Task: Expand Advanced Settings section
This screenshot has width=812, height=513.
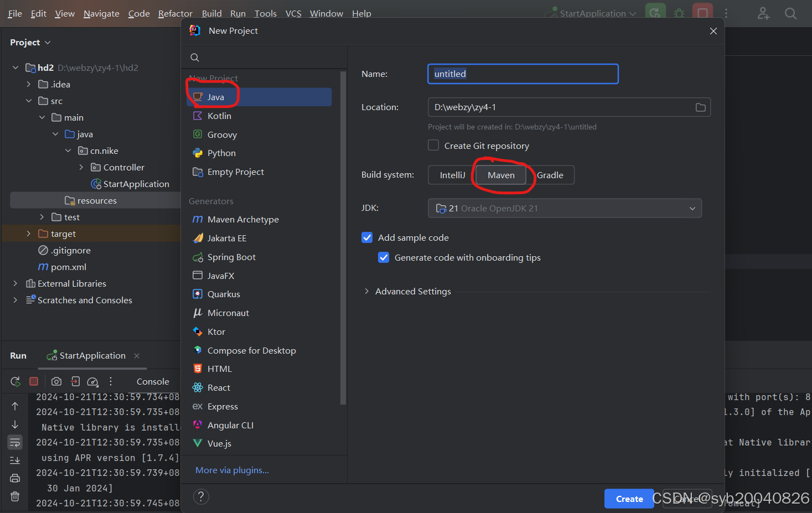Action: pos(366,291)
